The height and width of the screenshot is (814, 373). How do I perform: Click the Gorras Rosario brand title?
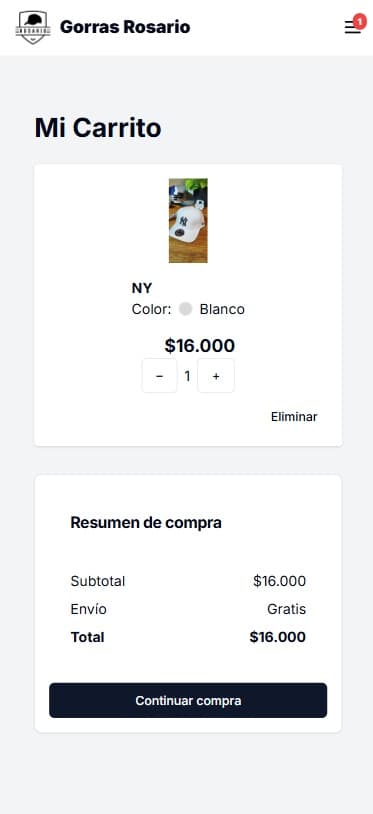pyautogui.click(x=125, y=27)
